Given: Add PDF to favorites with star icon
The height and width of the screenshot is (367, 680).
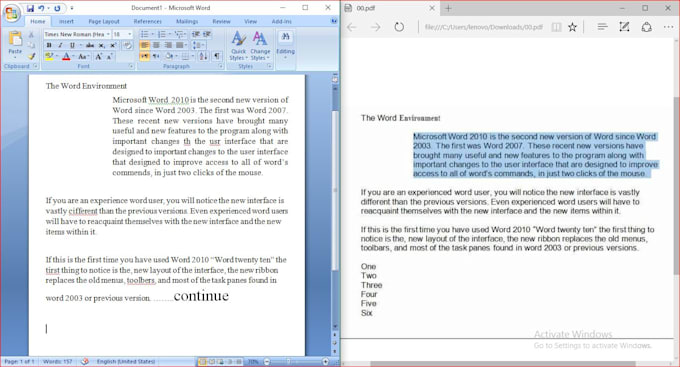Looking at the screenshot, I should (572, 27).
